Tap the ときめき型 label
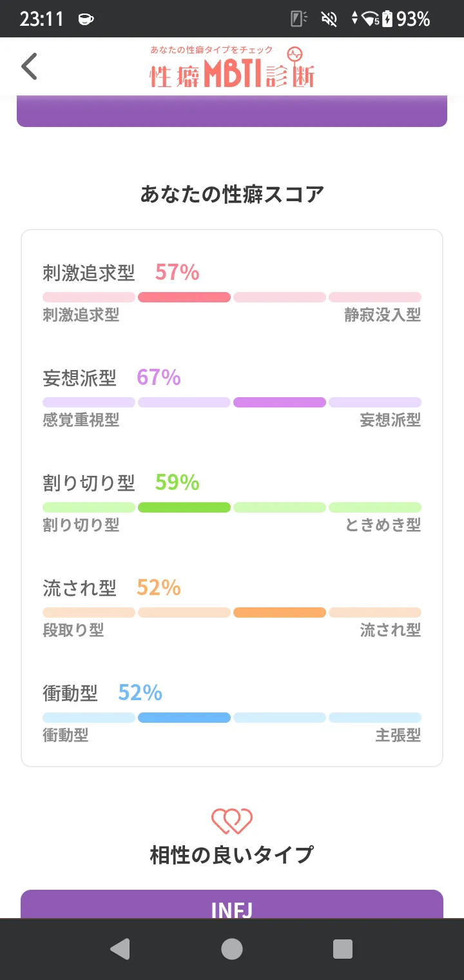 click(383, 525)
